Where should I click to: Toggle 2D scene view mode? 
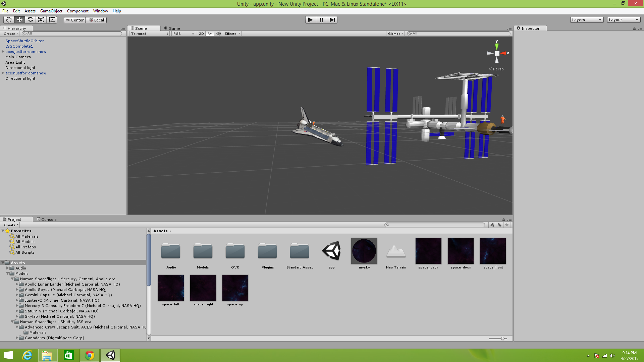coord(201,34)
